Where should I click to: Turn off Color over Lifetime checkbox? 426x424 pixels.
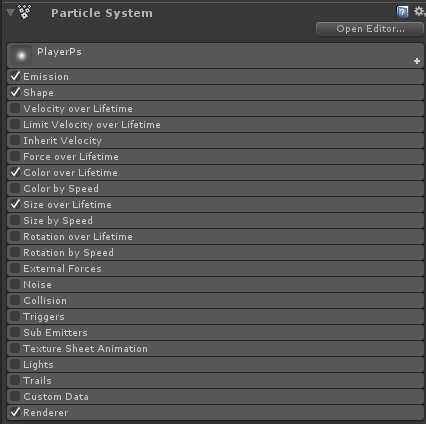click(15, 172)
